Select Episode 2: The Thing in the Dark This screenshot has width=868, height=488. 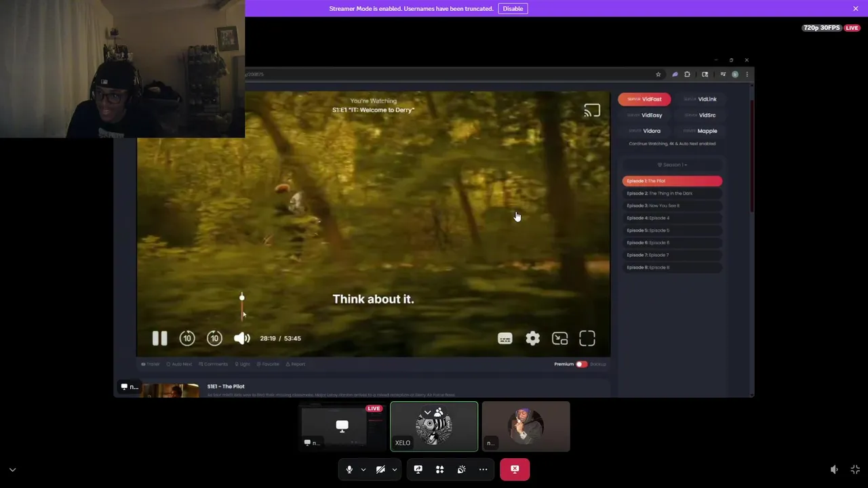point(672,193)
